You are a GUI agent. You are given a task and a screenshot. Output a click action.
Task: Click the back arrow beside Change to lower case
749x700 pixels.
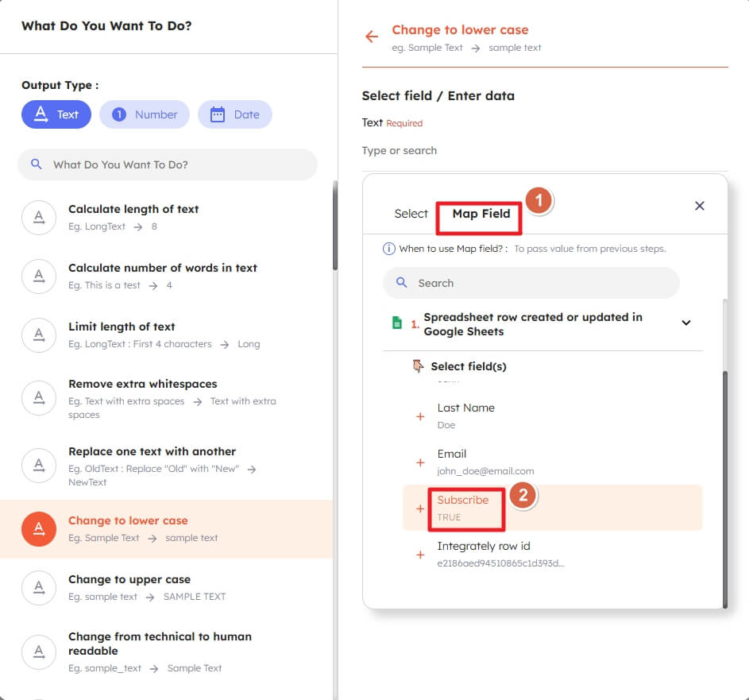pyautogui.click(x=371, y=37)
